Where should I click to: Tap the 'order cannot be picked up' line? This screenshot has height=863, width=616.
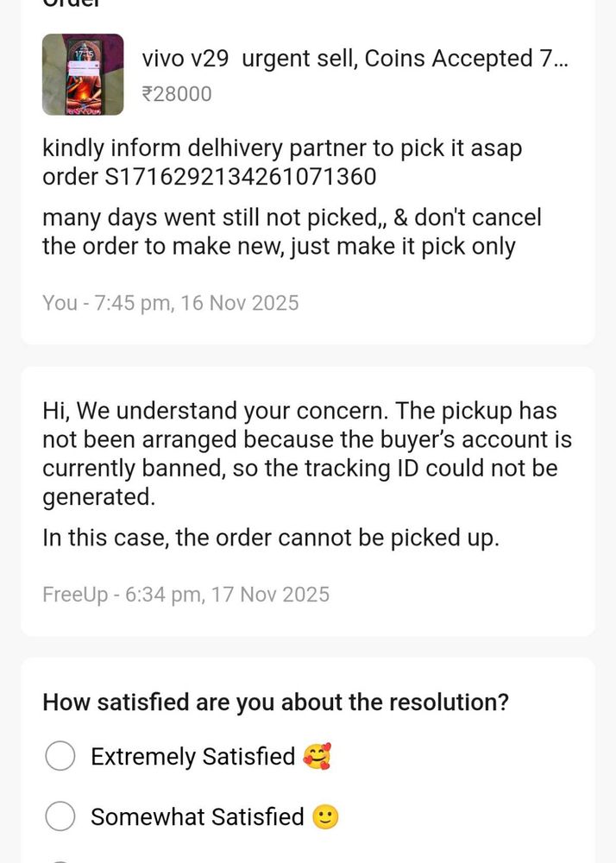(x=271, y=538)
